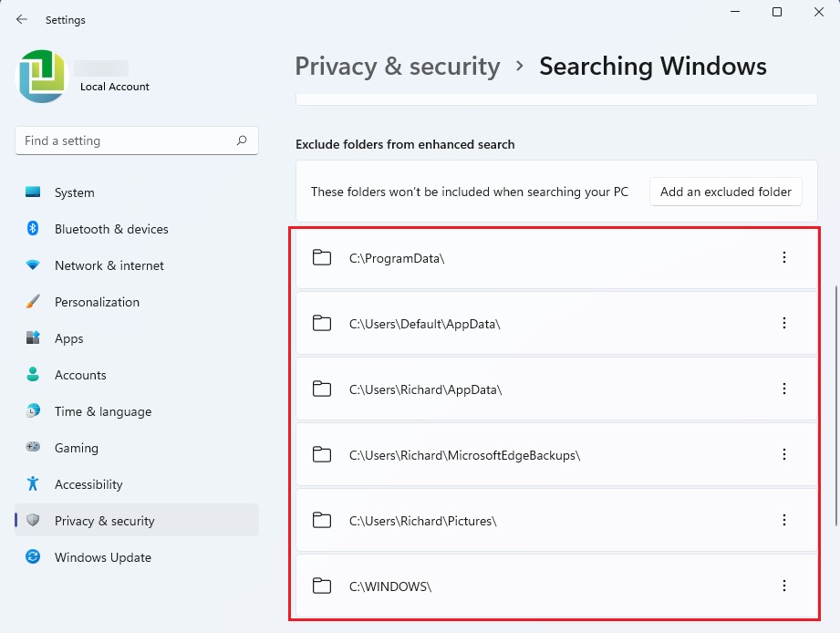The image size is (840, 633).
Task: Select the C:\Users\Default\AppData\ path text
Action: [x=425, y=324]
